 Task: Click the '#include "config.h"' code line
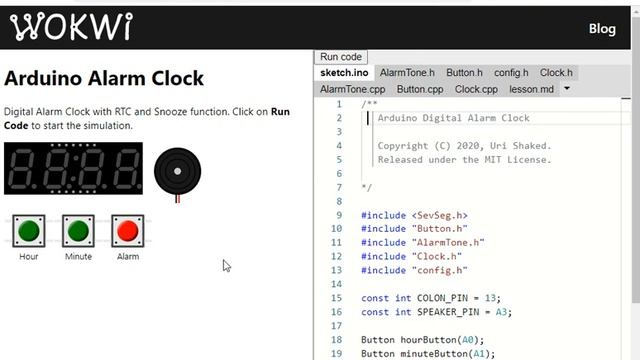(x=414, y=270)
